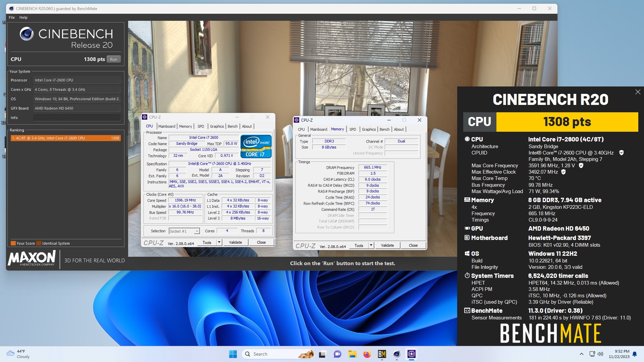Open volume control in the system tray
Screen dimensions: 644x362
(600, 354)
